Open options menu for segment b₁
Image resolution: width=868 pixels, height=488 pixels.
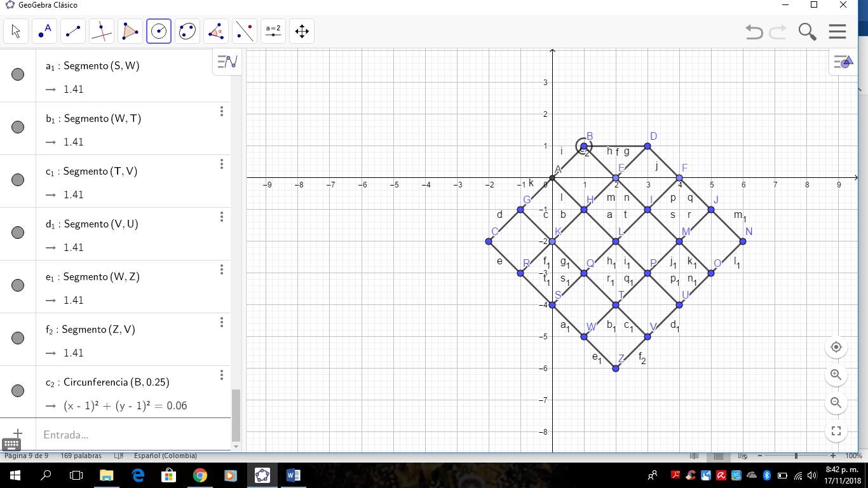pos(221,111)
